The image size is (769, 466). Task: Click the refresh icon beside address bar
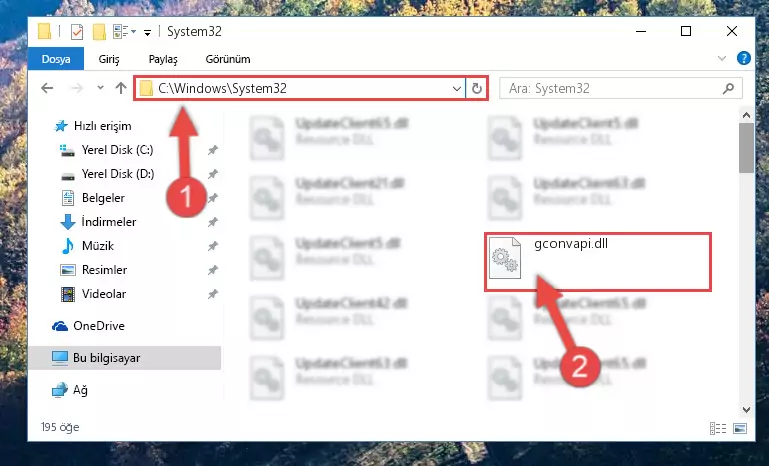click(477, 88)
